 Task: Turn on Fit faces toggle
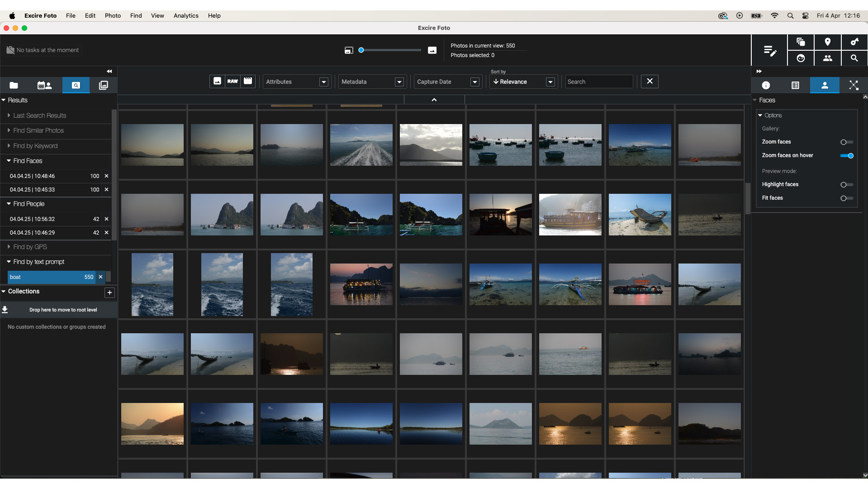(847, 198)
